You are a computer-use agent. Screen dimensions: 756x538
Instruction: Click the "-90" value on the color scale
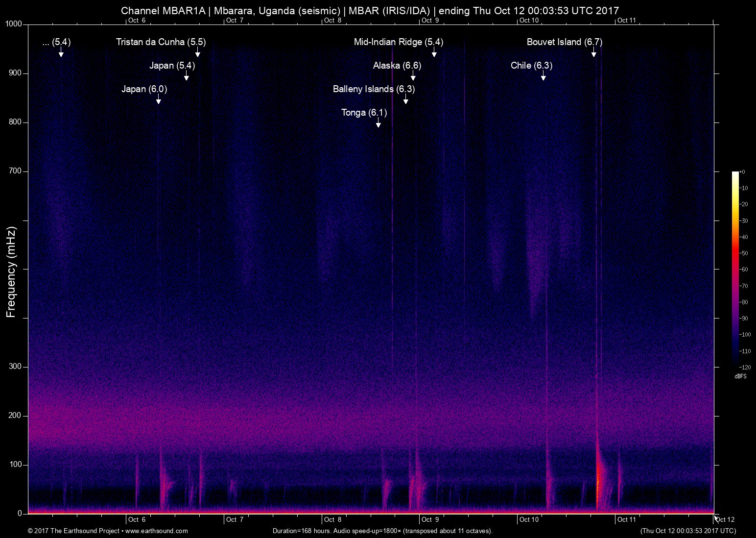743,318
